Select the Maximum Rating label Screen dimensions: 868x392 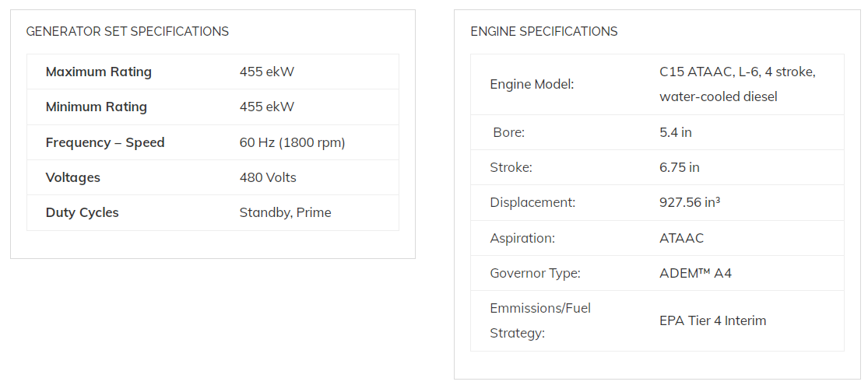click(x=99, y=72)
